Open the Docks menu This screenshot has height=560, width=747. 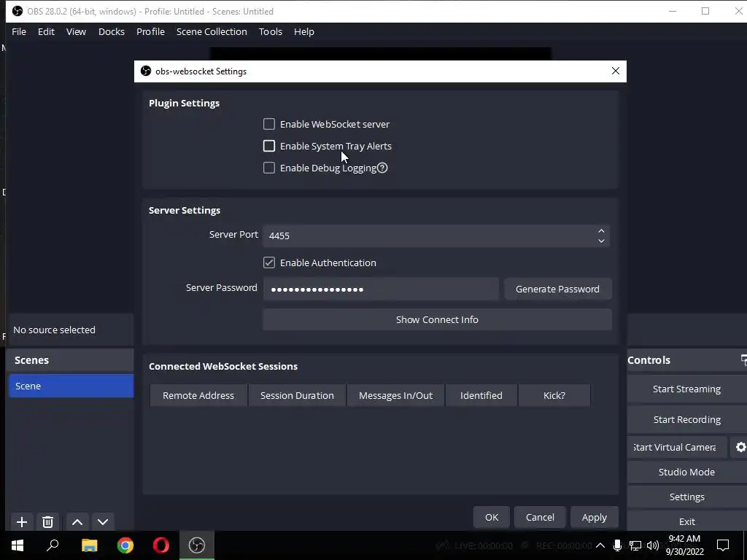112,31
